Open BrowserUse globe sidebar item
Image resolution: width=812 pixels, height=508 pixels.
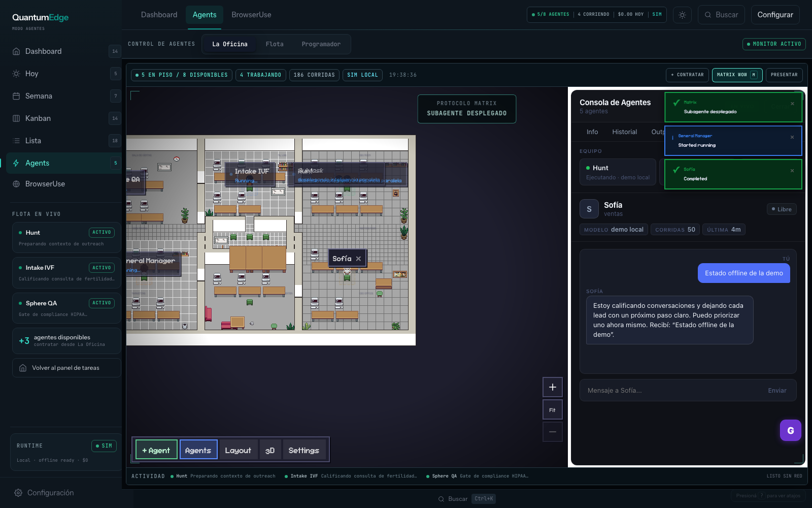(63, 184)
